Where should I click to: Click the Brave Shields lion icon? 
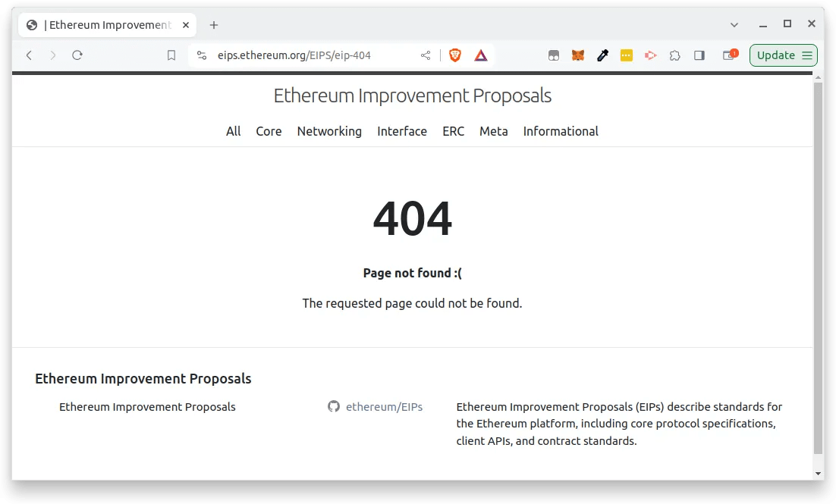tap(455, 55)
